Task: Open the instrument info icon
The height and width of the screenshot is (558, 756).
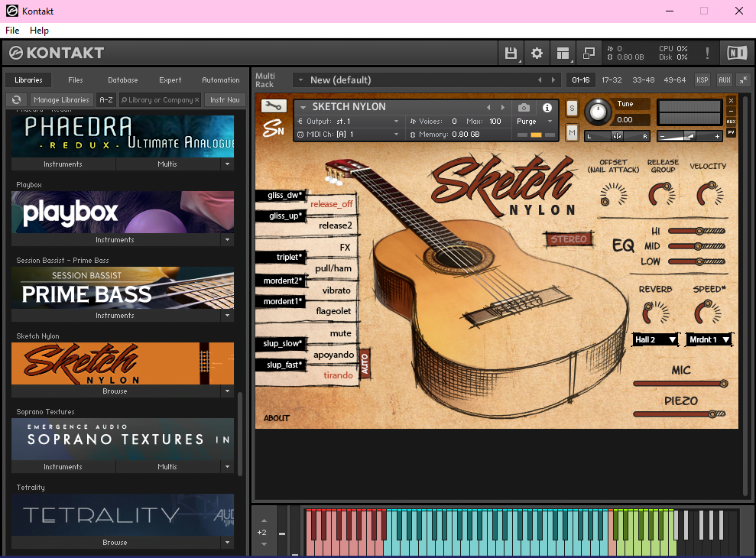Action: click(x=547, y=108)
